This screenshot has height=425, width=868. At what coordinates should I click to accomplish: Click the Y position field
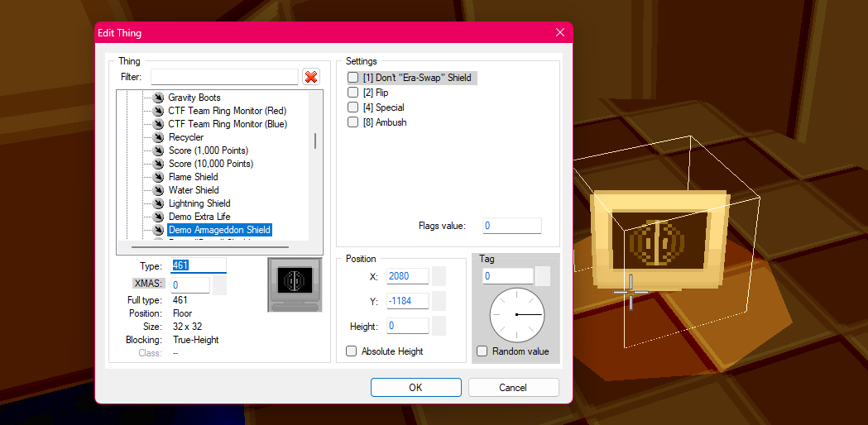pos(408,301)
